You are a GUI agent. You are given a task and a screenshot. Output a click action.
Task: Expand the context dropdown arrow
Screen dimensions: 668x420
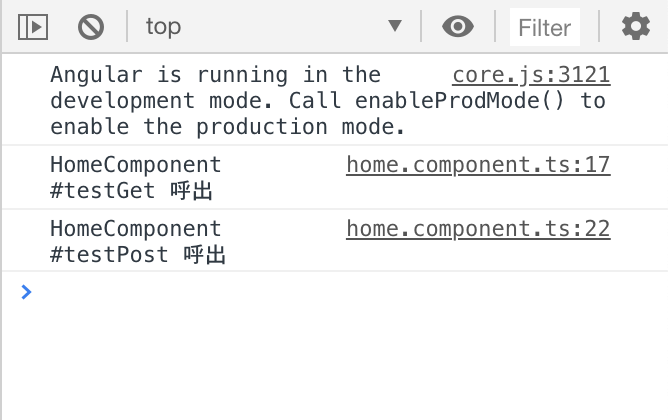[395, 26]
